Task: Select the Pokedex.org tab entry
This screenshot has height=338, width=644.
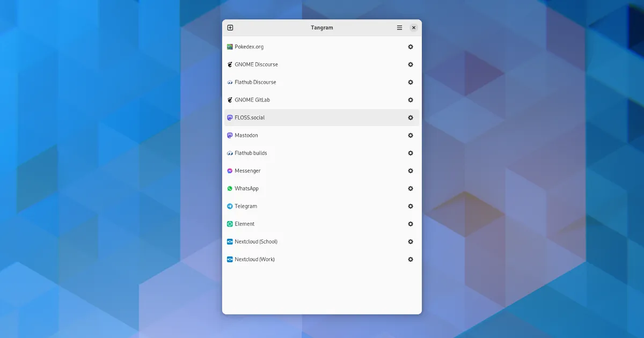Action: pyautogui.click(x=249, y=47)
